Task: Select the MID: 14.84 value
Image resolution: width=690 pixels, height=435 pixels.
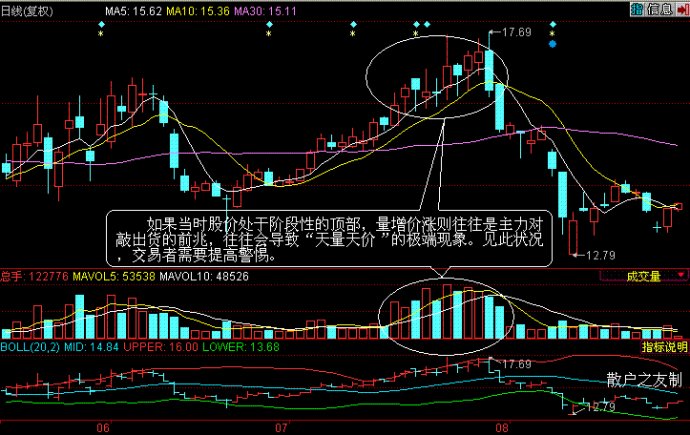Action: point(92,347)
